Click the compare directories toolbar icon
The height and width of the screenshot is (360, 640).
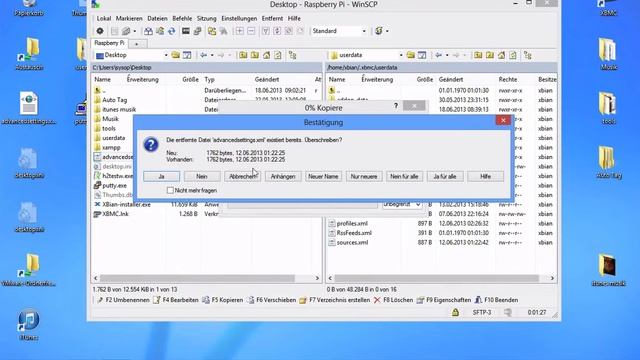coord(149,31)
